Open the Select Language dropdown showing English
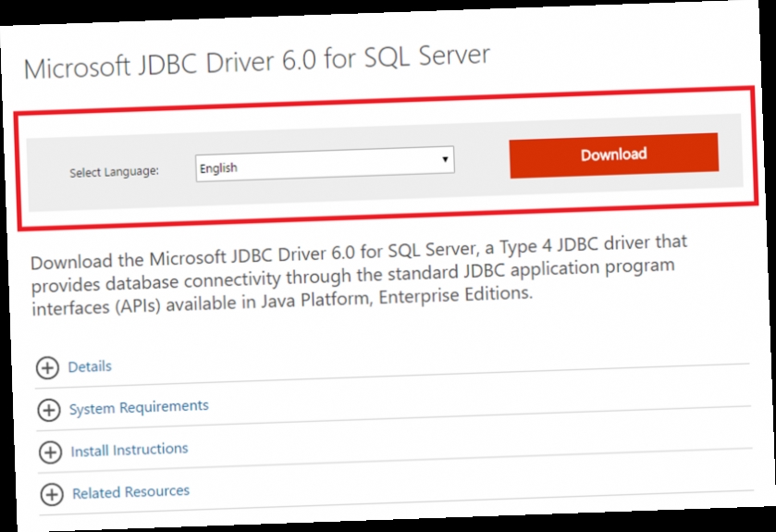The image size is (776, 532). pyautogui.click(x=325, y=164)
